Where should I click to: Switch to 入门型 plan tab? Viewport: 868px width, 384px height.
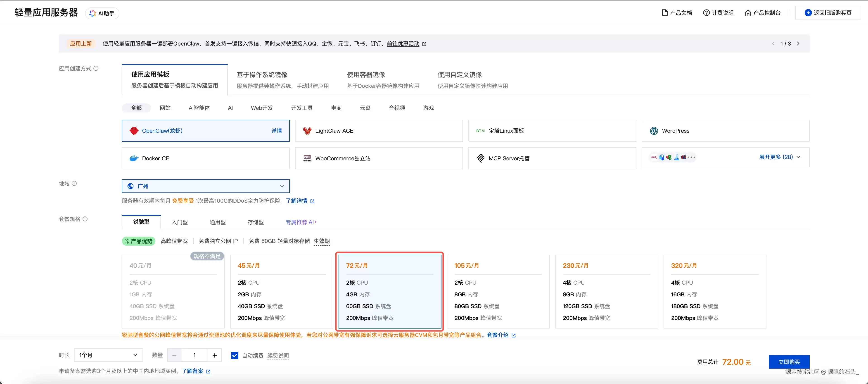pyautogui.click(x=180, y=222)
